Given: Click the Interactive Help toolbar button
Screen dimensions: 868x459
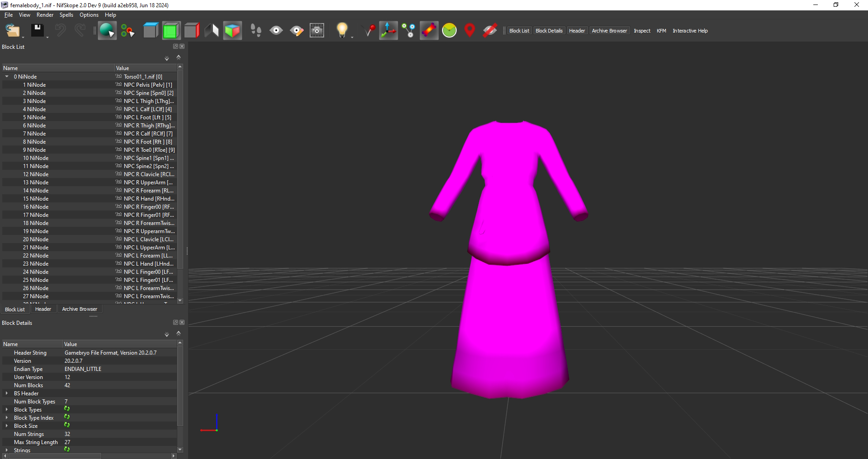Looking at the screenshot, I should (x=690, y=31).
